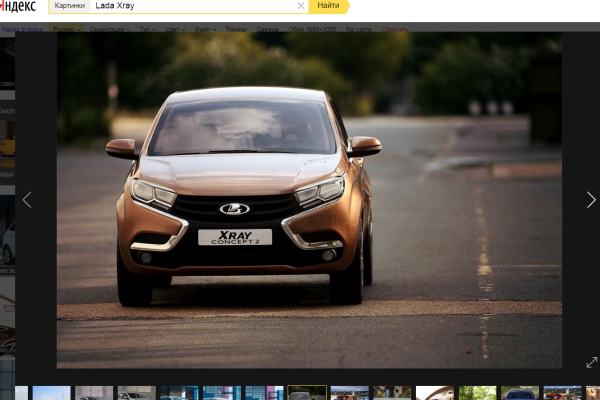
Task: Select the Свежие filter
Action: point(267,29)
